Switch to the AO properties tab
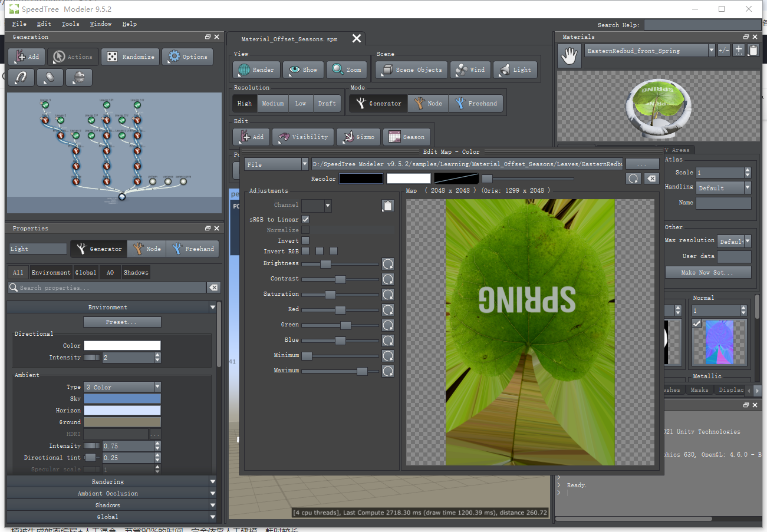The image size is (767, 532). [110, 272]
